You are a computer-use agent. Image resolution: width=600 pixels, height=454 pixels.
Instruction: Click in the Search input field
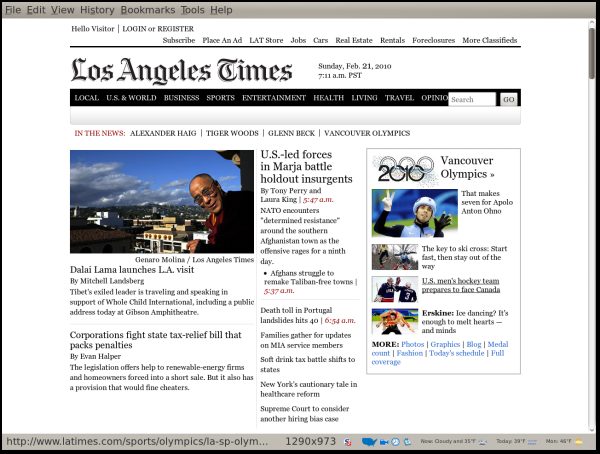pos(472,100)
